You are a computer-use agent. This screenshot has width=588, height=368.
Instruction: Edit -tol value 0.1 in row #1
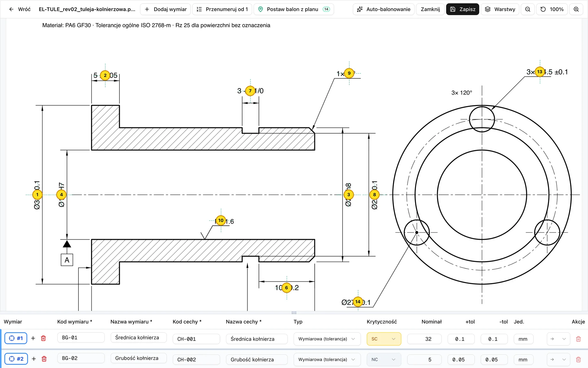pos(494,339)
